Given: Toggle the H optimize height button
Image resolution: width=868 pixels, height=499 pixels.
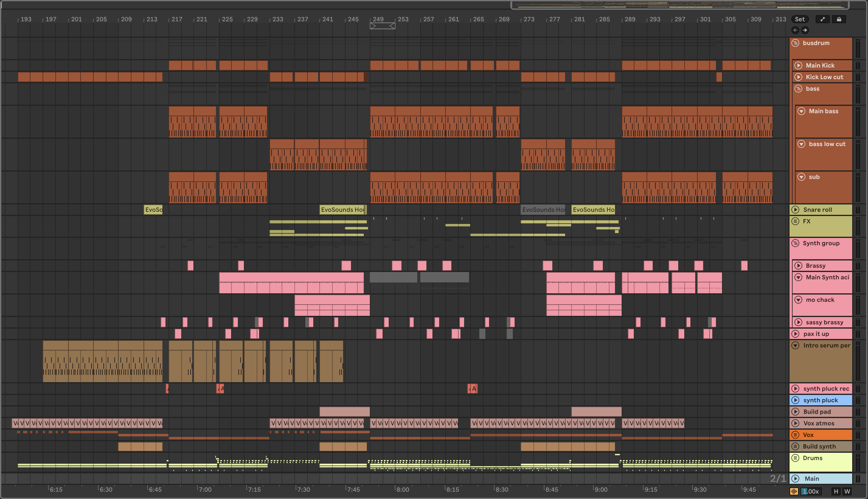Looking at the screenshot, I should (836, 491).
